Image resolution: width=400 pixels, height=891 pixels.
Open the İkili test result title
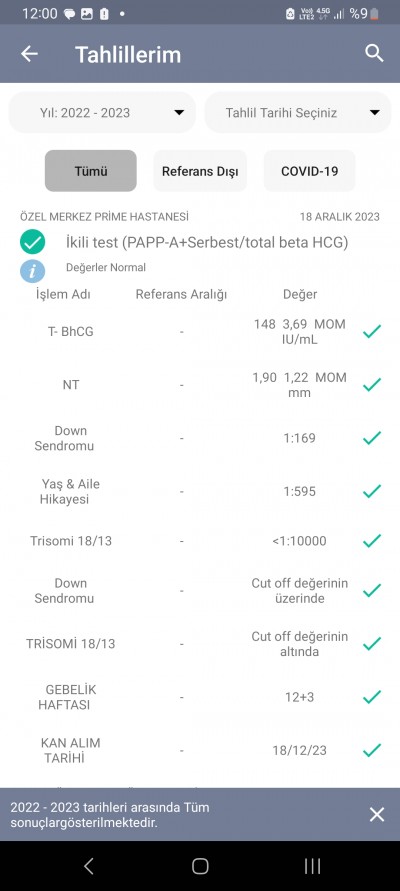(x=207, y=243)
